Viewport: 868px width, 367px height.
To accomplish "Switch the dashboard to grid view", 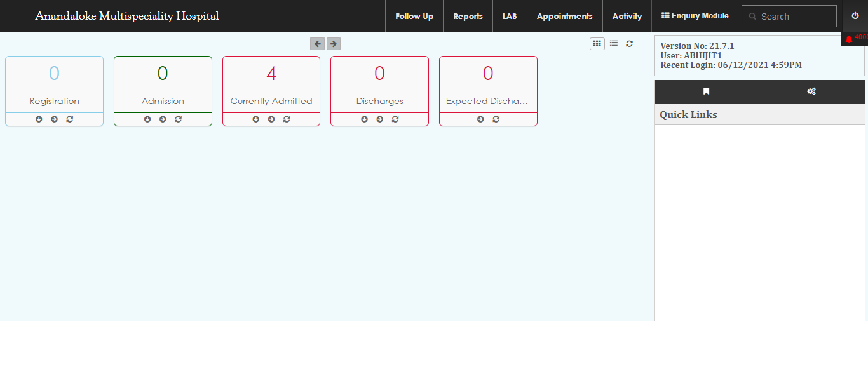I will (x=597, y=44).
